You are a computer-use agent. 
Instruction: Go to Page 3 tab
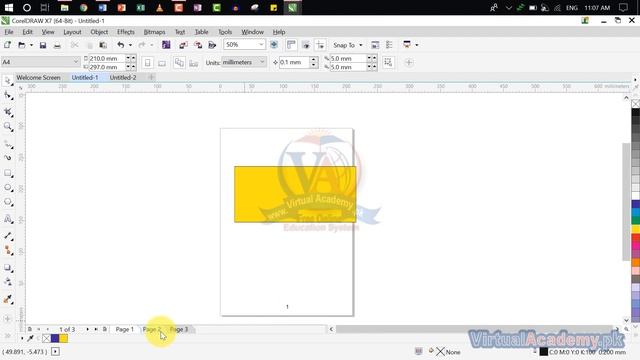(179, 329)
